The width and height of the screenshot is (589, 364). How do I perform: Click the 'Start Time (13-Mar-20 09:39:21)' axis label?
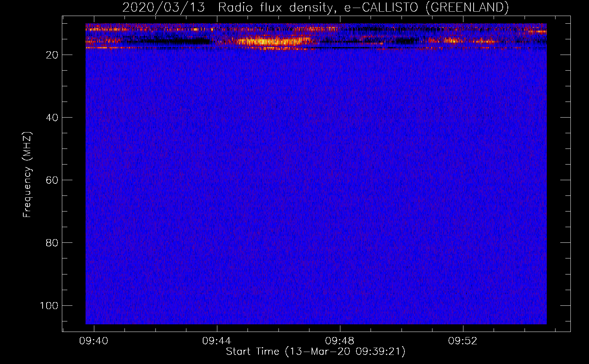(x=316, y=352)
